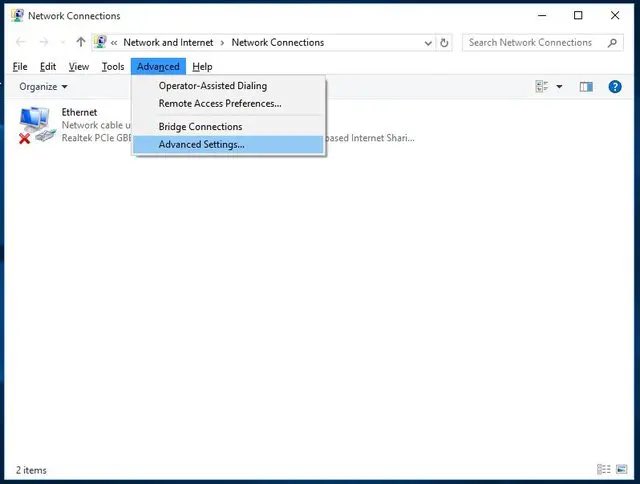Close the Network Connections window
The image size is (640, 484).
(x=615, y=16)
